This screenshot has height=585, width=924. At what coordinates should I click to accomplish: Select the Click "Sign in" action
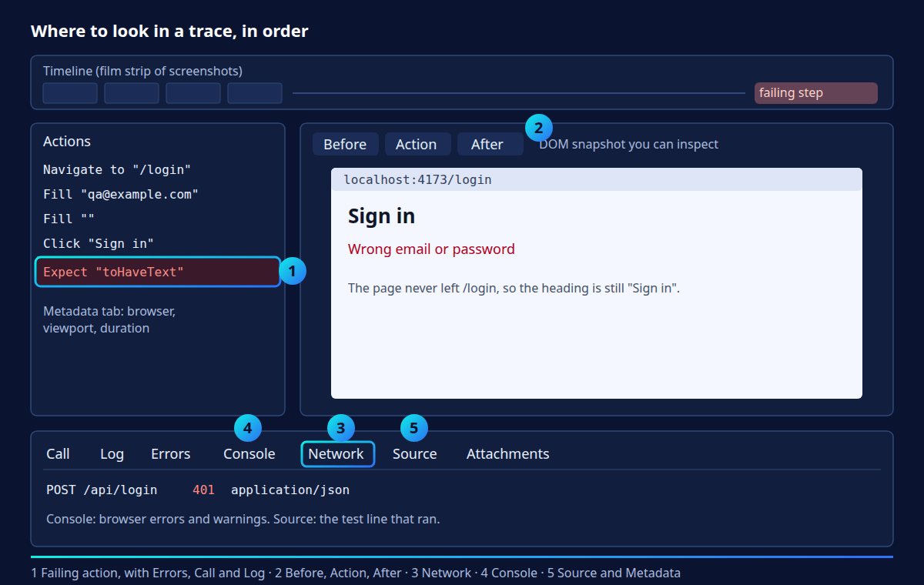coord(99,243)
